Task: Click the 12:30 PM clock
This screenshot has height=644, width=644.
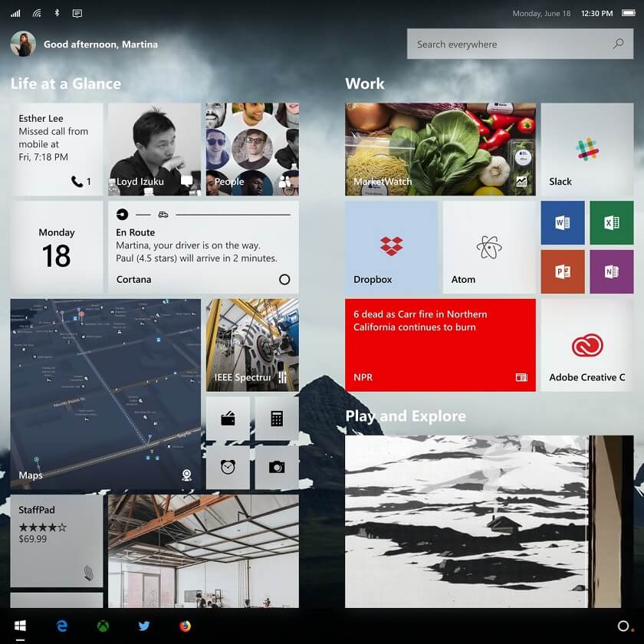Action: (596, 14)
